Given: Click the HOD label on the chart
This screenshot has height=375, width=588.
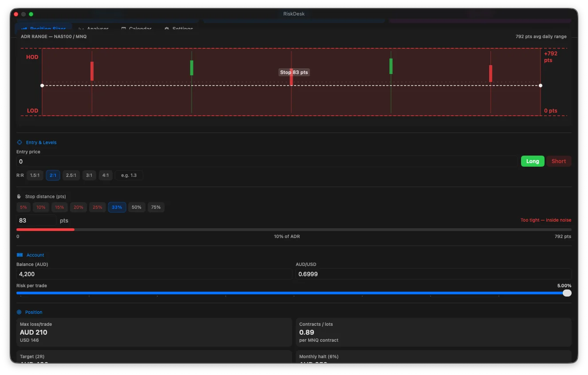Looking at the screenshot, I should [x=32, y=57].
